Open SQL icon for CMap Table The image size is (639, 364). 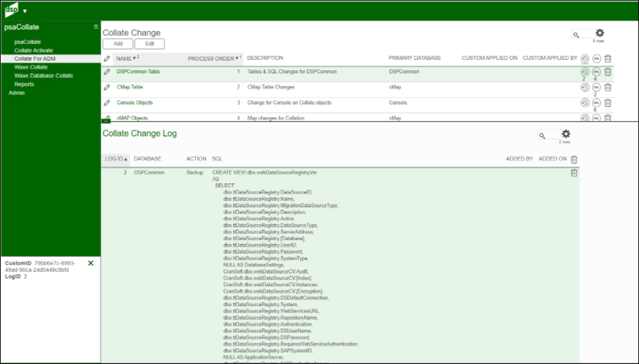pyautogui.click(x=596, y=87)
